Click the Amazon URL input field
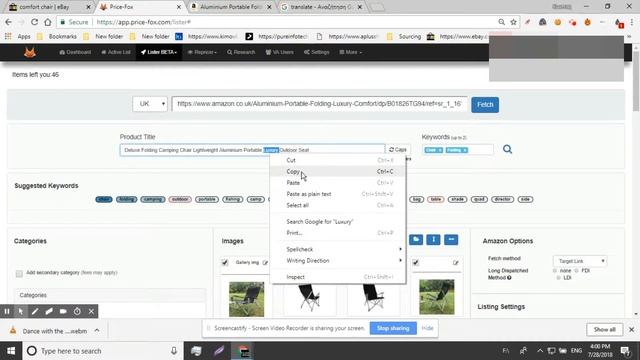Image resolution: width=640 pixels, height=360 pixels. (x=320, y=104)
